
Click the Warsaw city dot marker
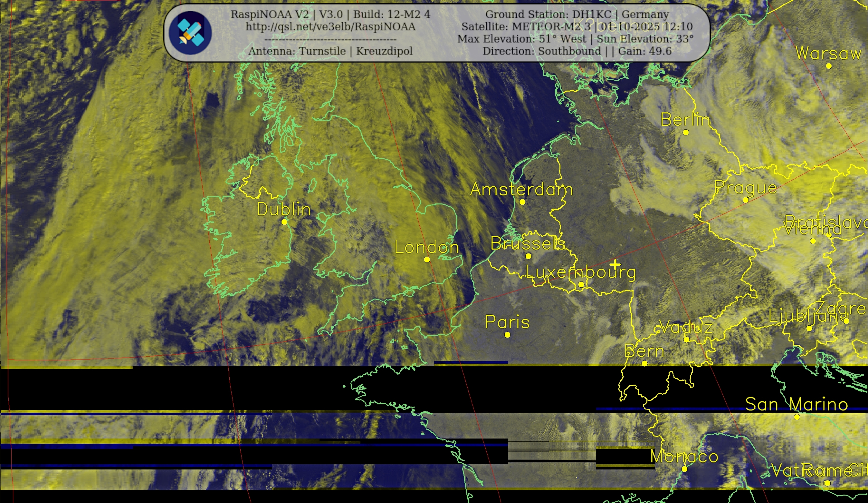pos(829,66)
